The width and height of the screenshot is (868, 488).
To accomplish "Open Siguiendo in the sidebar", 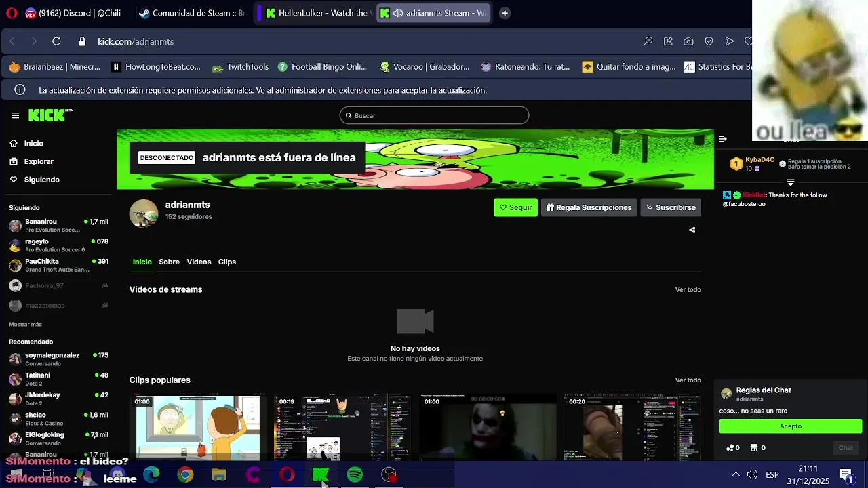I will tap(34, 180).
